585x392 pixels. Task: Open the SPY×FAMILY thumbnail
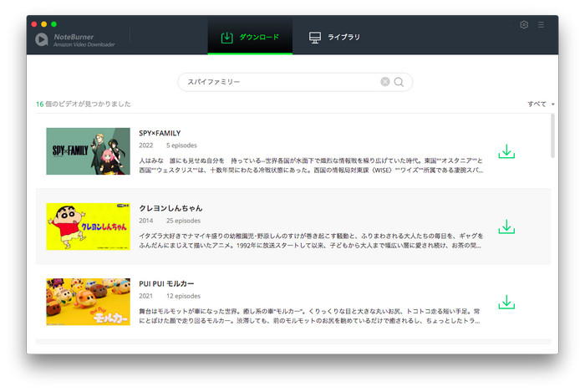click(x=88, y=151)
